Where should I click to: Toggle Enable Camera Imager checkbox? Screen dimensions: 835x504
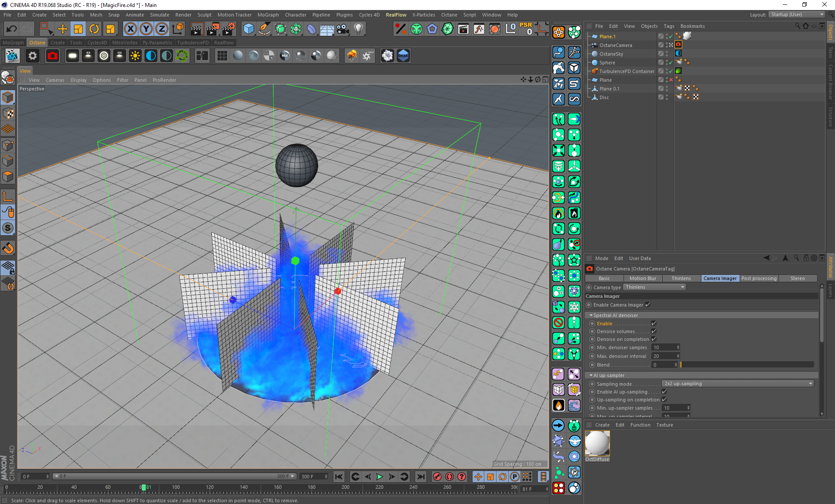point(648,304)
